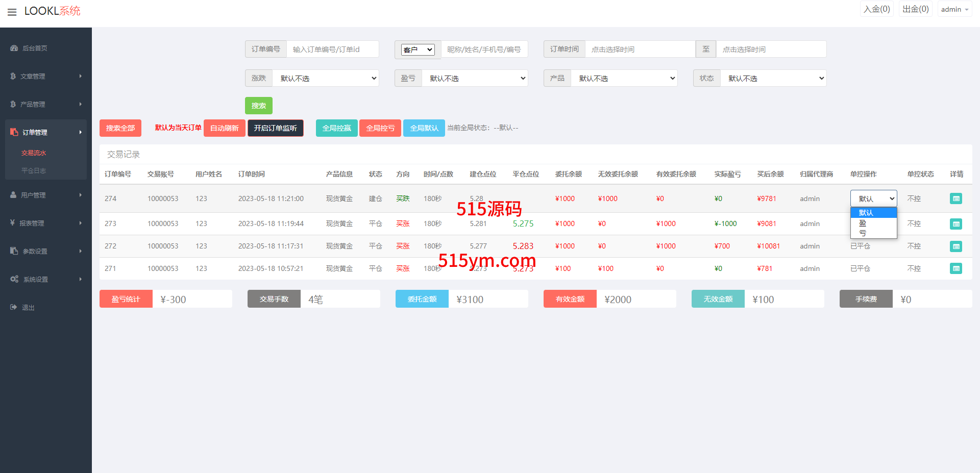Click the green 搜索 search button
The width and height of the screenshot is (980, 473).
(x=258, y=106)
